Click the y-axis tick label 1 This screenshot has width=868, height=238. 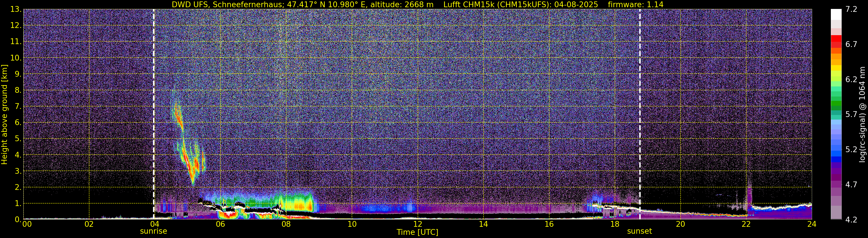click(18, 204)
